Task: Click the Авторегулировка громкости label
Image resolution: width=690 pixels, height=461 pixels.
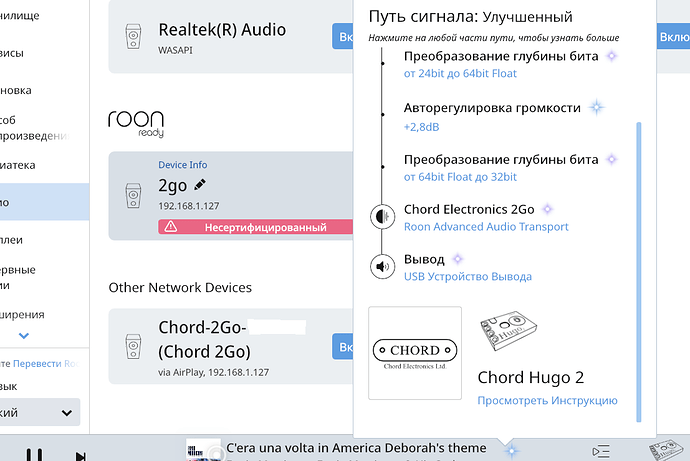Action: click(x=492, y=108)
